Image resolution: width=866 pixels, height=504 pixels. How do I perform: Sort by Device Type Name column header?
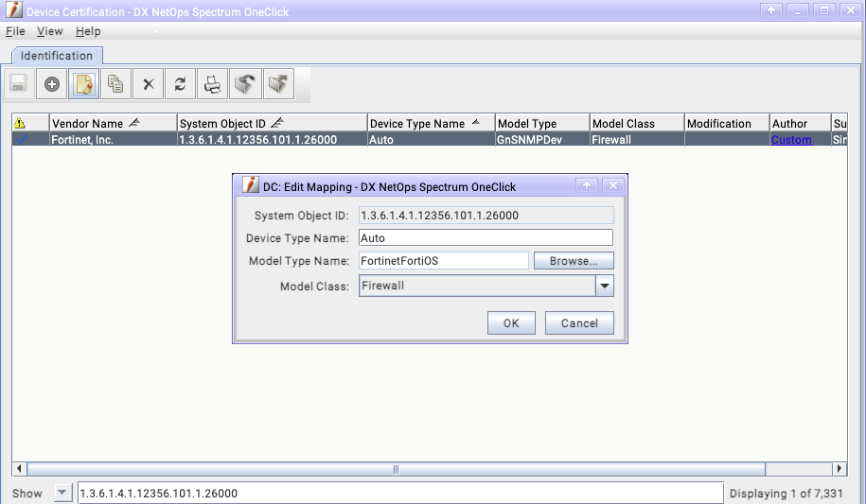pyautogui.click(x=431, y=123)
